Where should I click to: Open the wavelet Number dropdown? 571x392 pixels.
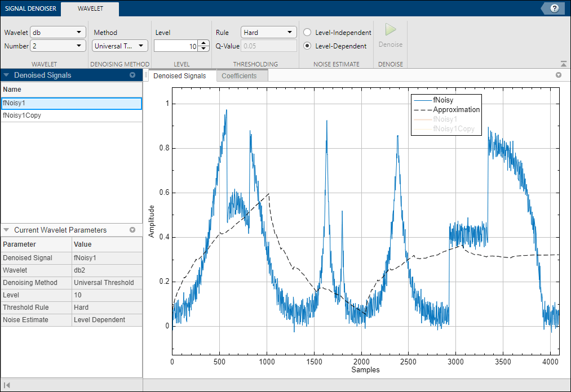tap(57, 46)
